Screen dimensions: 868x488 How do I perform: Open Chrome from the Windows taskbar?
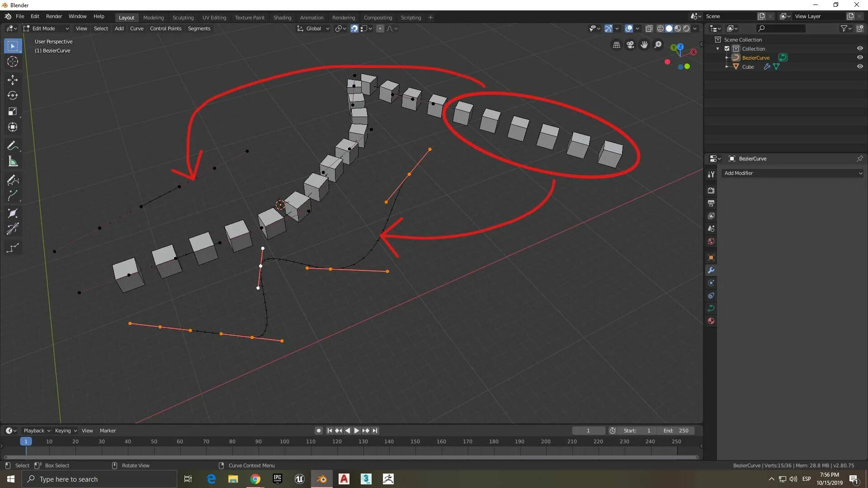255,479
